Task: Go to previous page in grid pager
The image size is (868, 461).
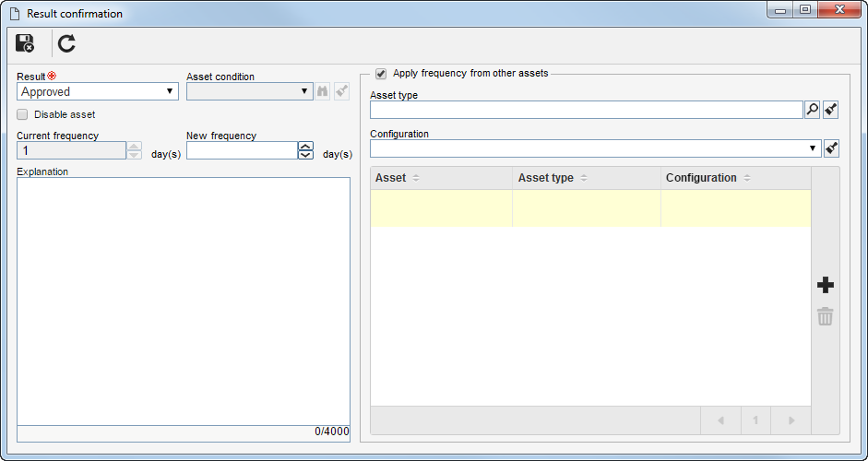Action: click(720, 420)
